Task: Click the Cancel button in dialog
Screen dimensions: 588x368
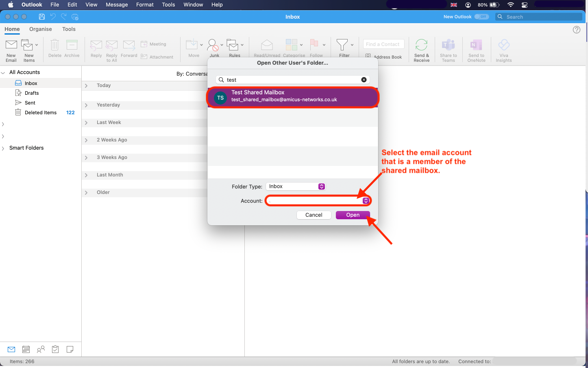Action: [x=314, y=215]
